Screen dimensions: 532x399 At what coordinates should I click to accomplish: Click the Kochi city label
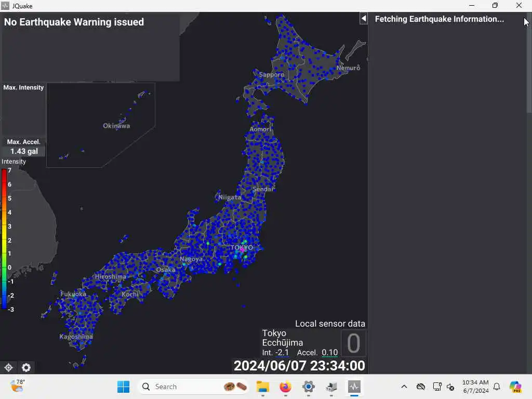(130, 294)
